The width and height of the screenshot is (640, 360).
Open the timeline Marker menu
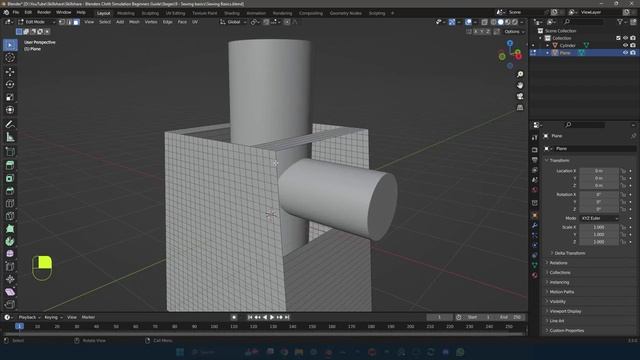click(88, 317)
